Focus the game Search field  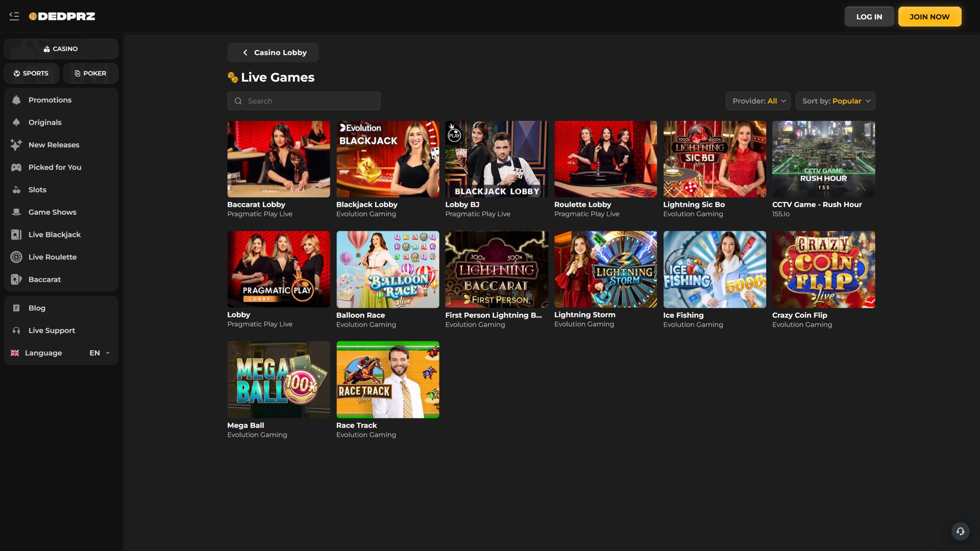click(304, 101)
